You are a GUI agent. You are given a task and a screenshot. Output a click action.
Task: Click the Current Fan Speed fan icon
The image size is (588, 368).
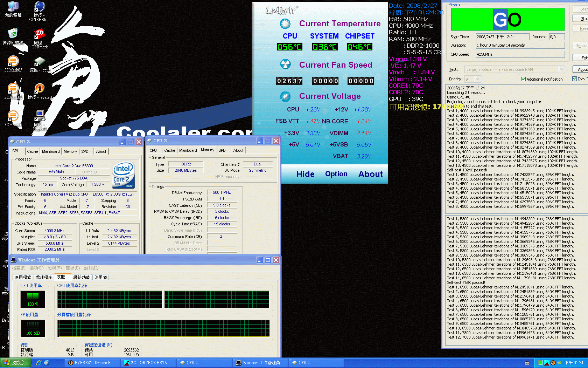tap(285, 64)
